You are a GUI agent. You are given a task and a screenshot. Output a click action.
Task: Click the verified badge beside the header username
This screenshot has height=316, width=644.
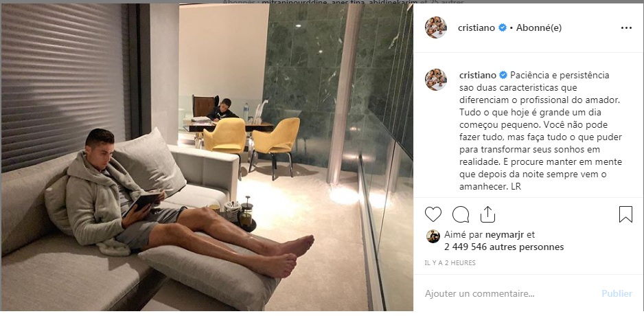[x=503, y=28]
